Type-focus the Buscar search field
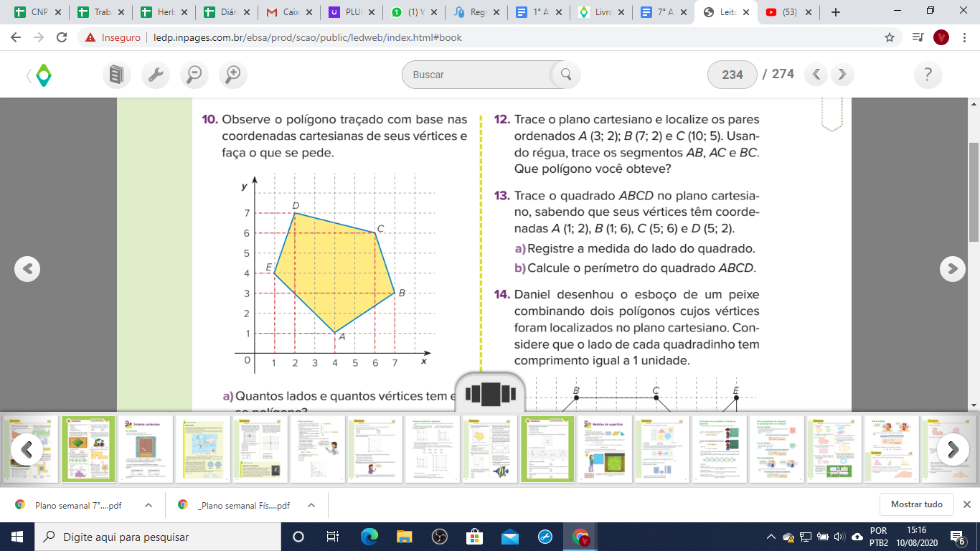 [479, 75]
